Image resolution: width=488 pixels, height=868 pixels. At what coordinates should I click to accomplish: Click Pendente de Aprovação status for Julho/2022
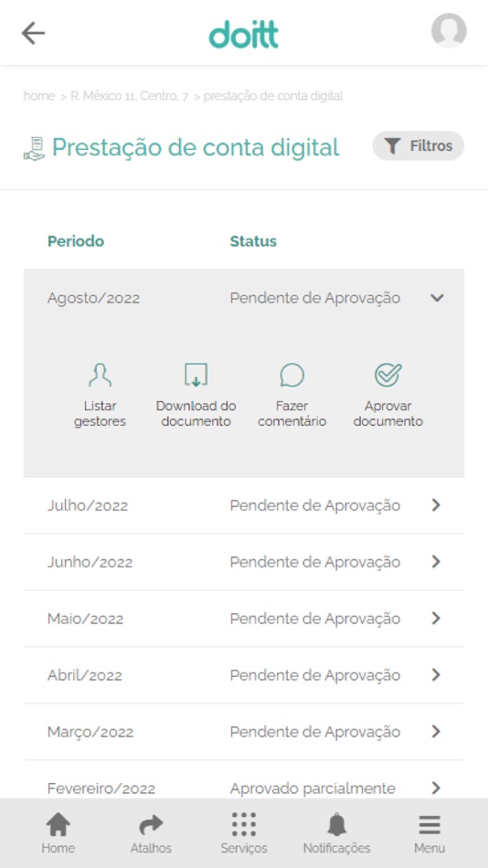[x=314, y=505]
